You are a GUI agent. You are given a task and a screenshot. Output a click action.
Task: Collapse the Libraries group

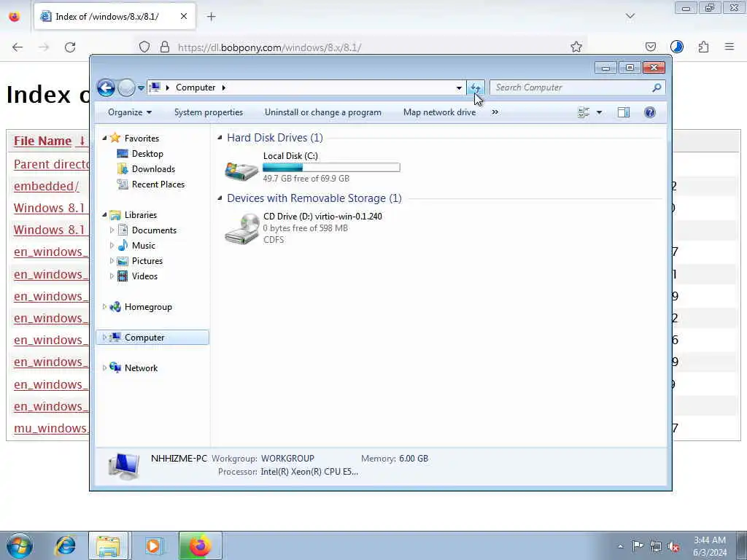pyautogui.click(x=105, y=215)
